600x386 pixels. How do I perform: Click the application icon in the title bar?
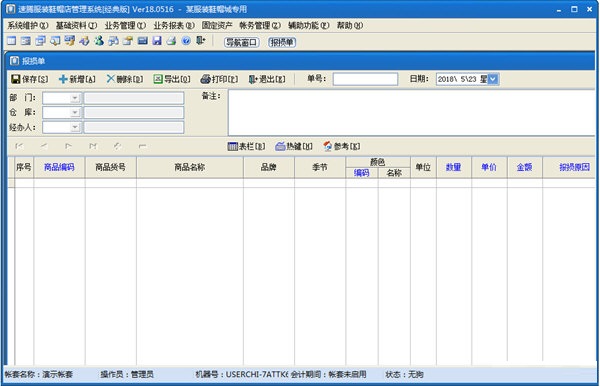pyautogui.click(x=11, y=9)
